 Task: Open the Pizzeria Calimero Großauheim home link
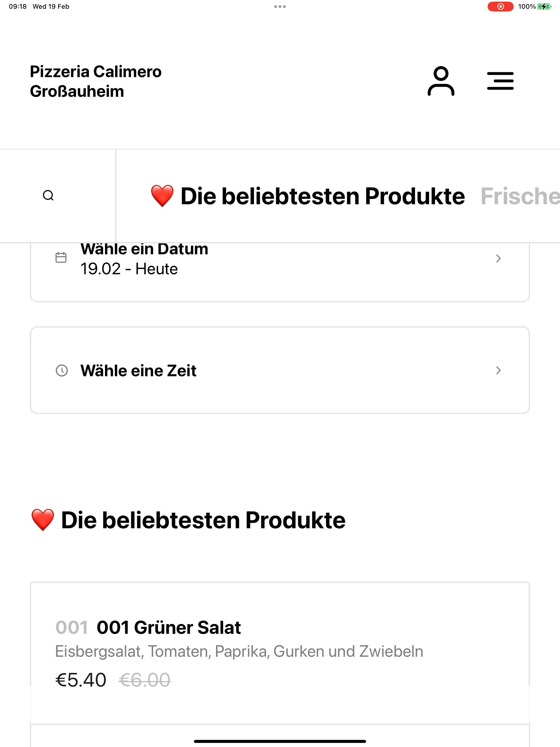tap(96, 81)
